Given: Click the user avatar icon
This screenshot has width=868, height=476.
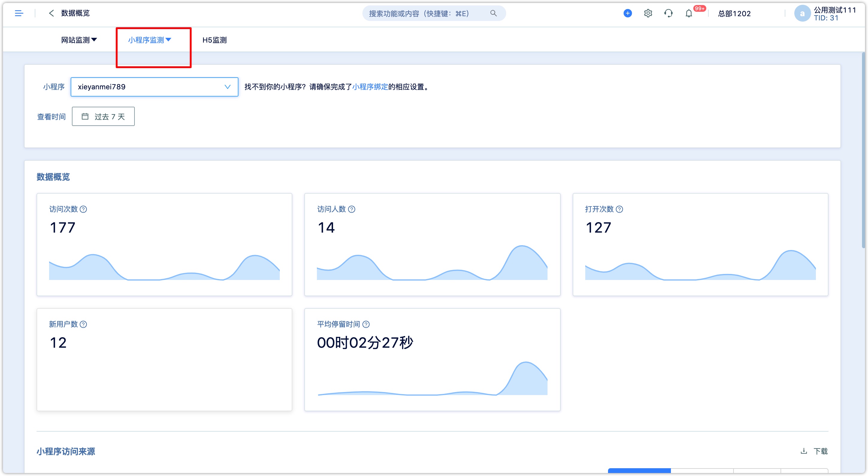Looking at the screenshot, I should (x=802, y=13).
